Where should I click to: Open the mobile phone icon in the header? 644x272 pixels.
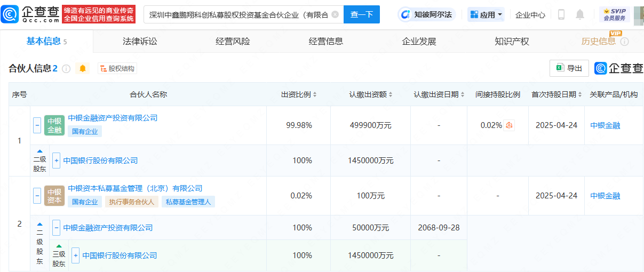pos(561,14)
